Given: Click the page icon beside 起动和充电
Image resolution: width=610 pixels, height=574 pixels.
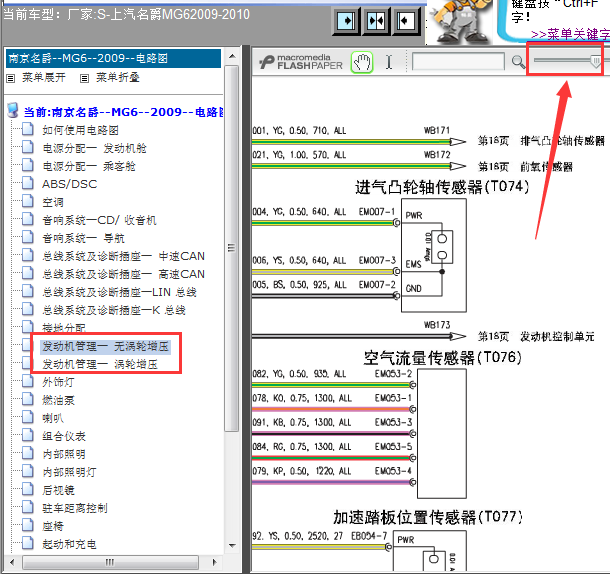Looking at the screenshot, I should point(28,543).
